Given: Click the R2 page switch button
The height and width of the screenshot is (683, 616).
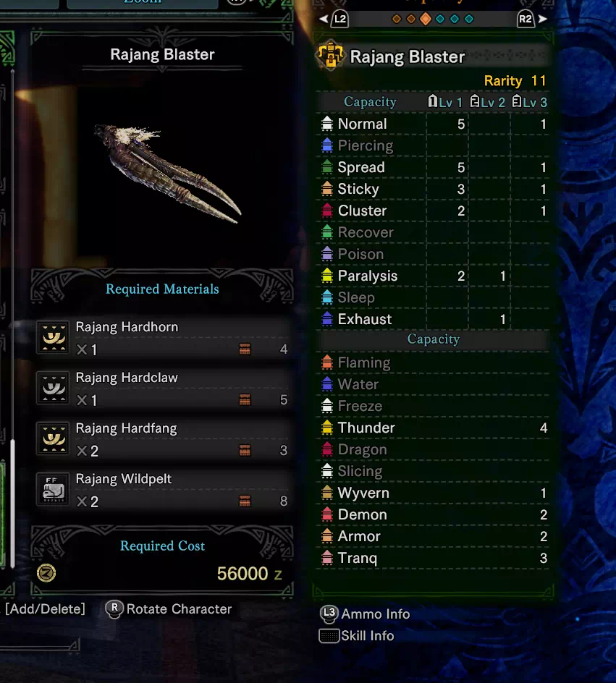Looking at the screenshot, I should pyautogui.click(x=526, y=19).
